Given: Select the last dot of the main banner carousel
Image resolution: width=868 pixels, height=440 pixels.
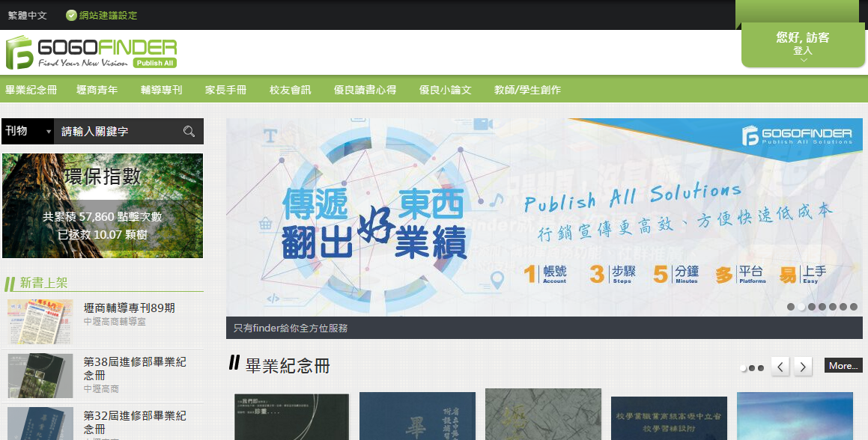Looking at the screenshot, I should pos(854,307).
